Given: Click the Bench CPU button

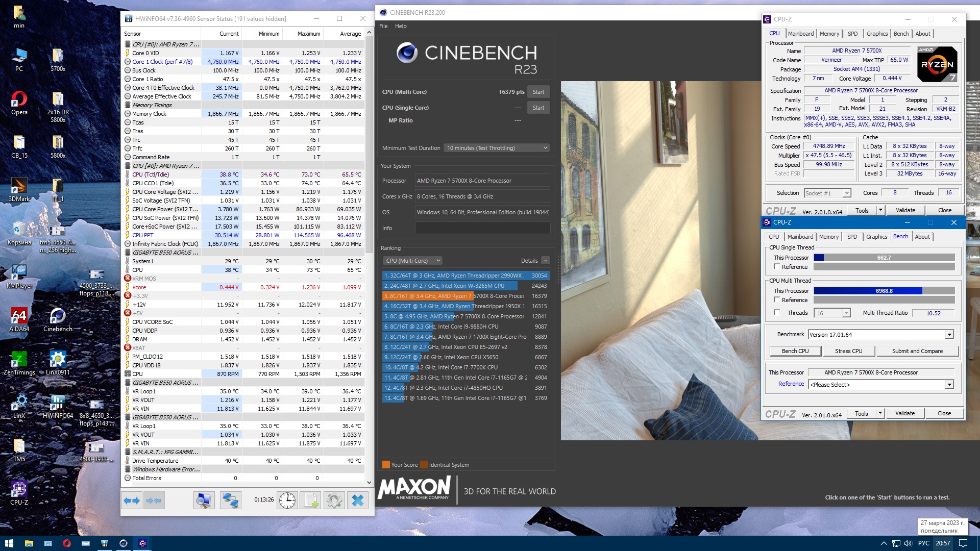Looking at the screenshot, I should coord(795,351).
